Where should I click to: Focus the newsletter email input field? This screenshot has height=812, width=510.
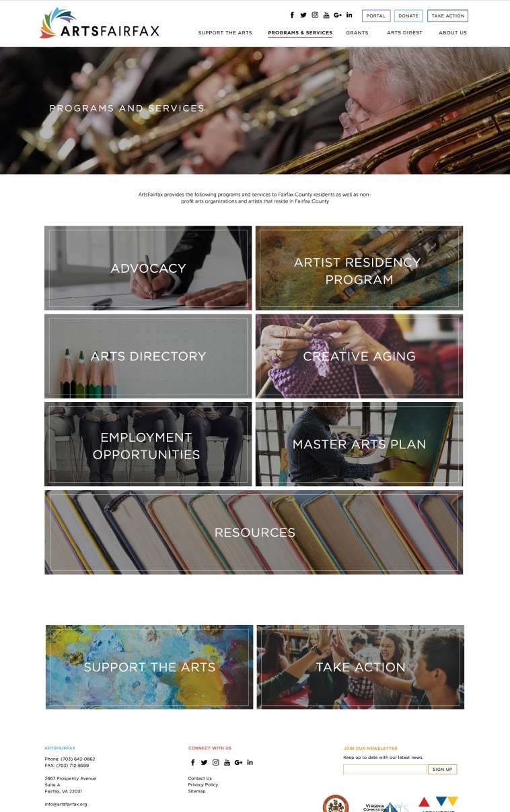pyautogui.click(x=385, y=769)
